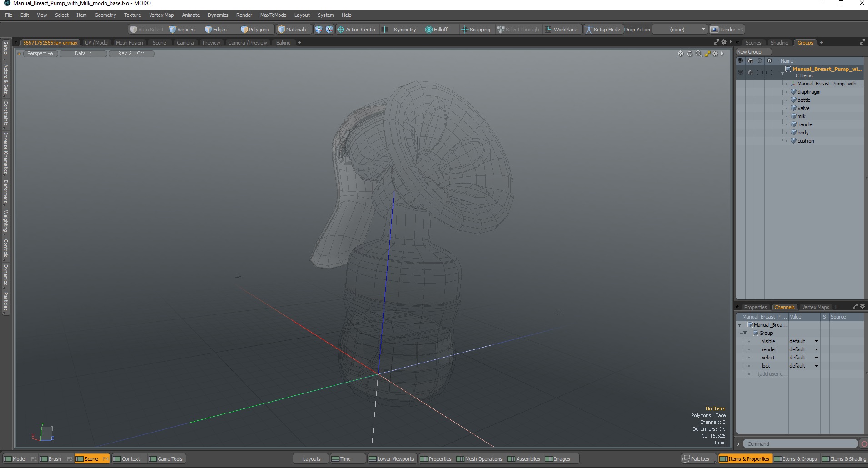This screenshot has width=868, height=468.
Task: Click the Layouts button
Action: [312, 459]
